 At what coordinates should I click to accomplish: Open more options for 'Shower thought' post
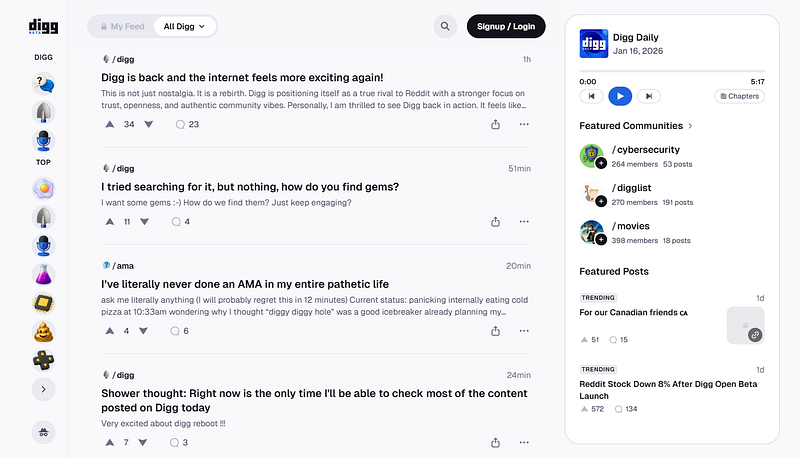524,443
